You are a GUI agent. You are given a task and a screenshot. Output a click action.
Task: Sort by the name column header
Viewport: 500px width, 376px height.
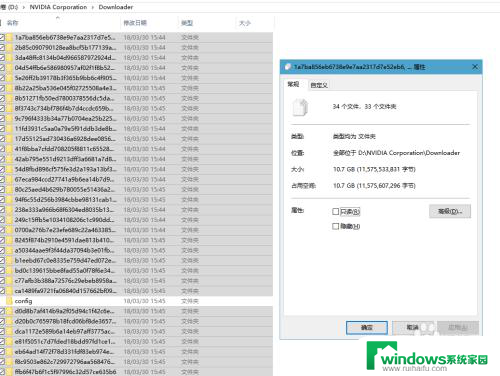(13, 23)
